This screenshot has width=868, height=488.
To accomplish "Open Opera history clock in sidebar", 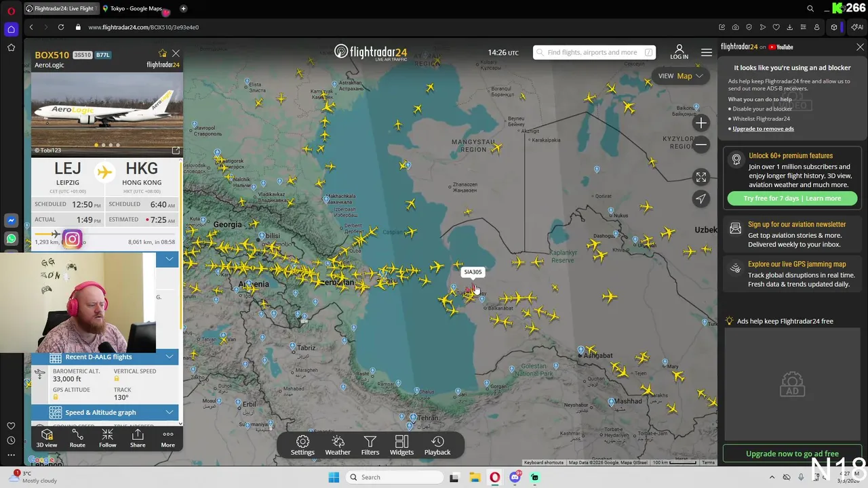I will tap(11, 441).
